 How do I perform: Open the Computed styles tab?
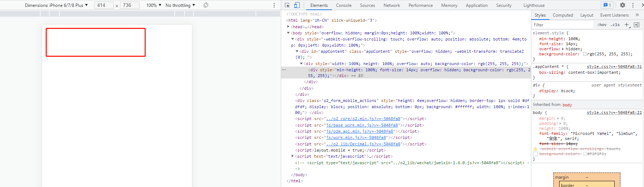pyautogui.click(x=562, y=15)
